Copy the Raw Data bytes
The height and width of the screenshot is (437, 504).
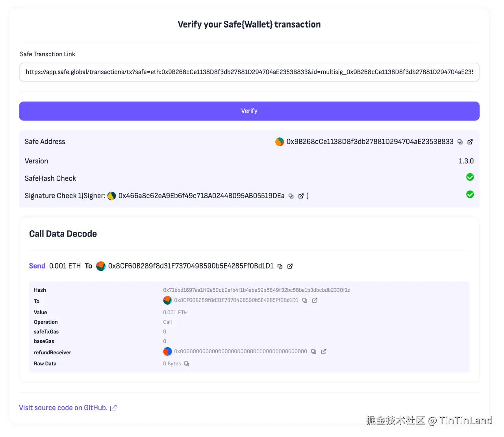coord(187,364)
